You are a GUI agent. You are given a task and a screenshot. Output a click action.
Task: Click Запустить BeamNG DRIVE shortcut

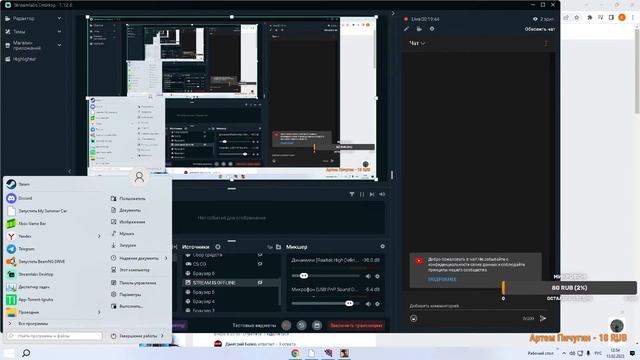pyautogui.click(x=35, y=261)
